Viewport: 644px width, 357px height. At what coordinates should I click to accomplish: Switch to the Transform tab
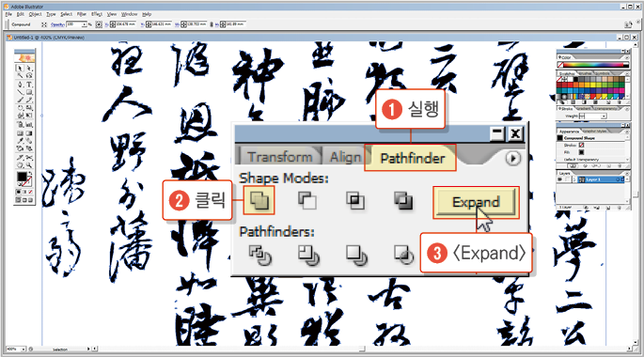280,157
